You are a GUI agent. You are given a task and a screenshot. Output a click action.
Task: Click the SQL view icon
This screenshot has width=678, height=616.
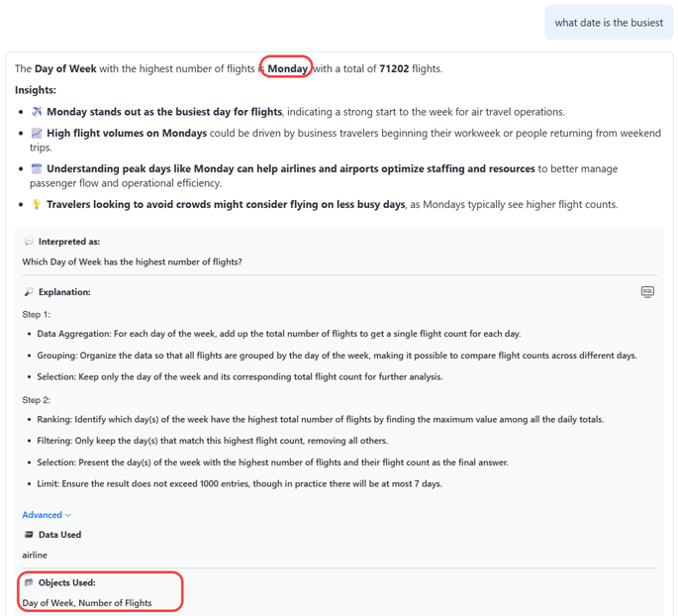tap(647, 292)
